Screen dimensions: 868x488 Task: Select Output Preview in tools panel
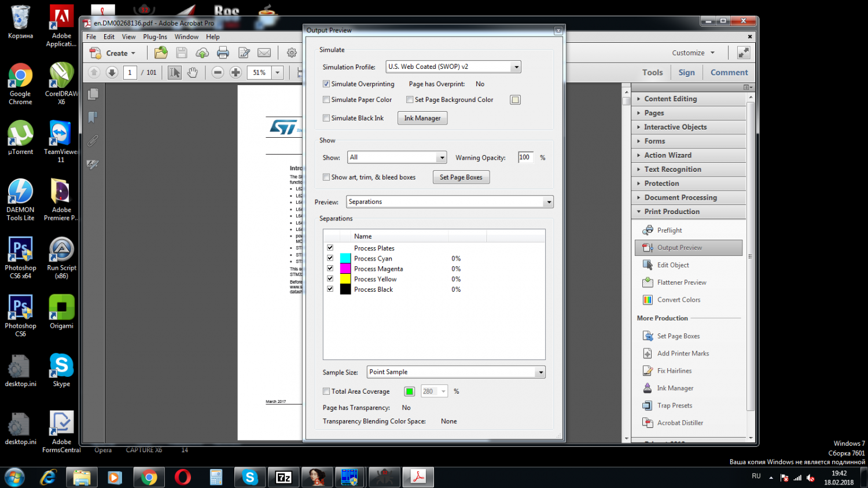(x=689, y=248)
